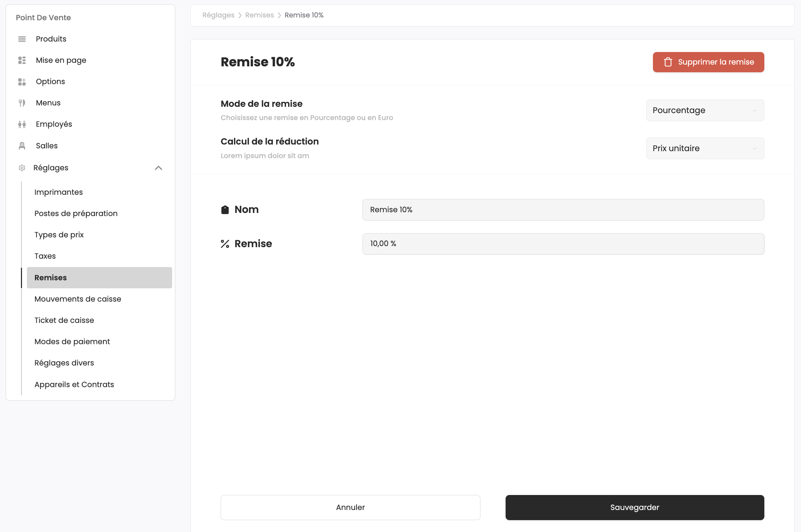Select the Menus fork icon

click(22, 103)
